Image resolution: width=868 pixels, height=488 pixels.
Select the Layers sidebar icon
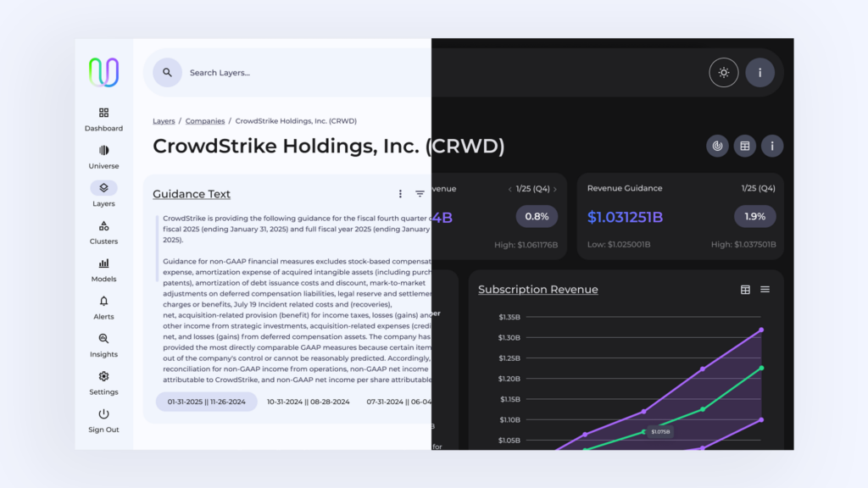(103, 188)
